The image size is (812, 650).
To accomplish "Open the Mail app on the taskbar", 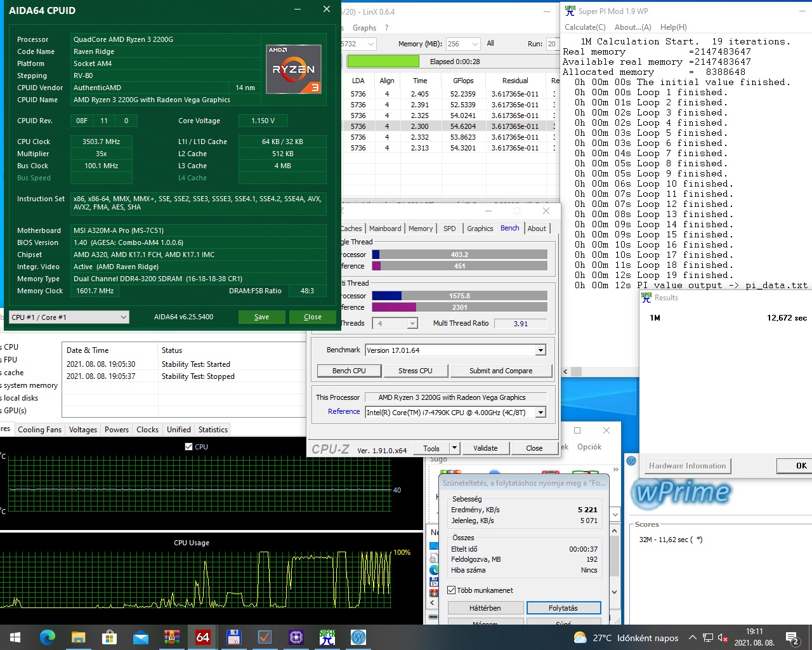I will [140, 637].
